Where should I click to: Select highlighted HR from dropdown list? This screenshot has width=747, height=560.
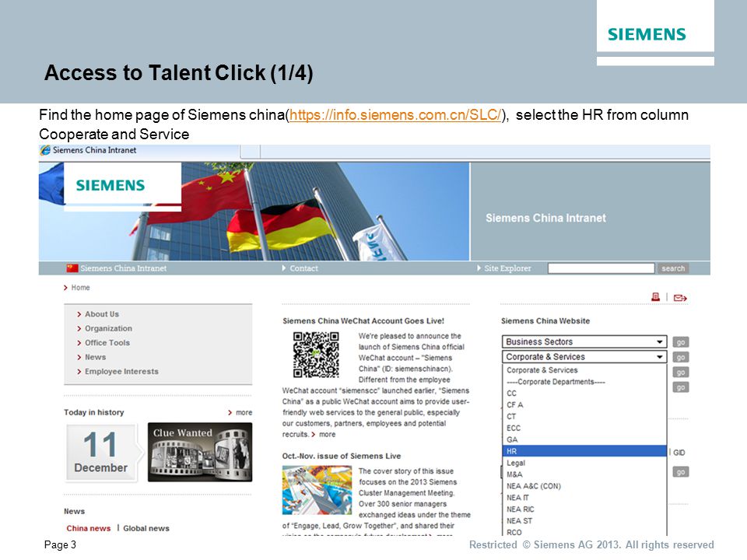tap(584, 451)
